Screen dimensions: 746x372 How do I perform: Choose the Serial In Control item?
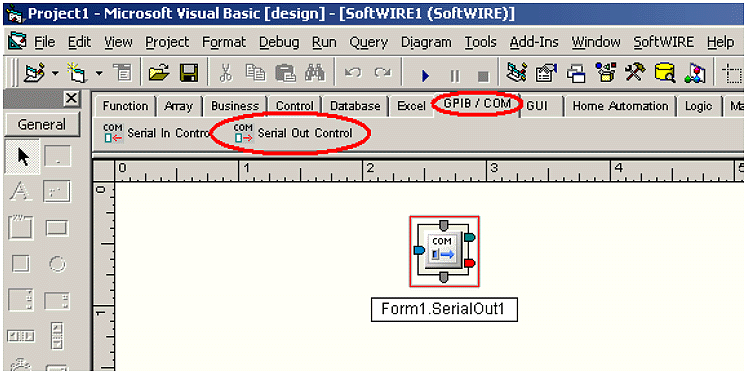156,133
